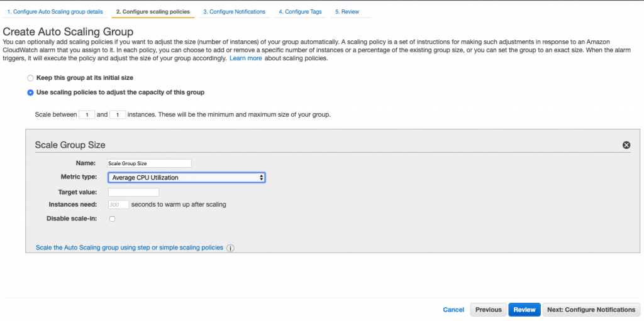Select Use scaling policies radio option
The height and width of the screenshot is (321, 644).
click(x=30, y=93)
